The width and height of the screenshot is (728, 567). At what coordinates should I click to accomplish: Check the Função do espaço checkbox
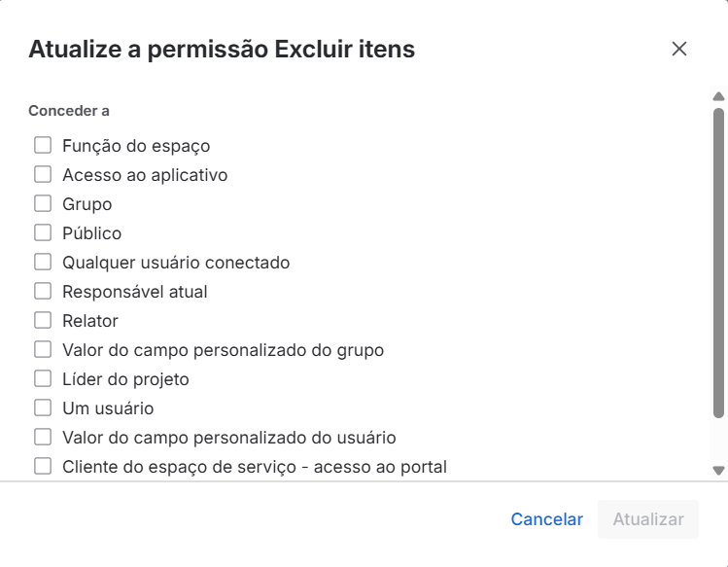pos(43,146)
